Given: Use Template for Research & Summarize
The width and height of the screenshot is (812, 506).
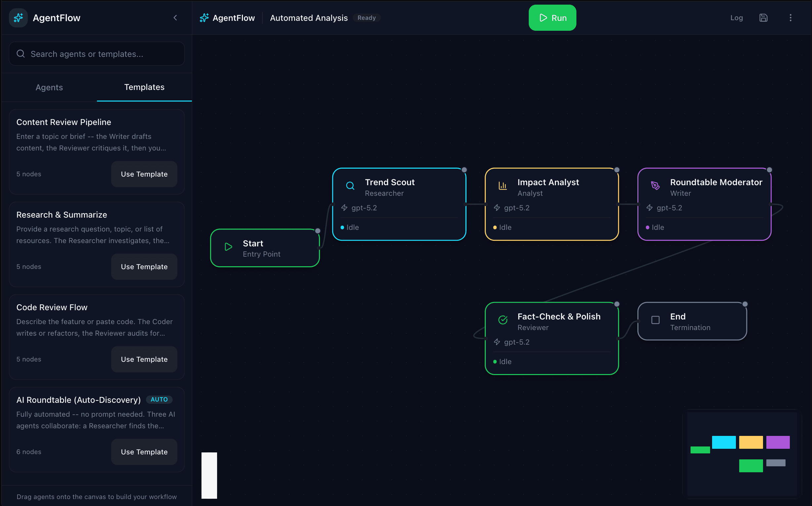Looking at the screenshot, I should click(x=144, y=266).
